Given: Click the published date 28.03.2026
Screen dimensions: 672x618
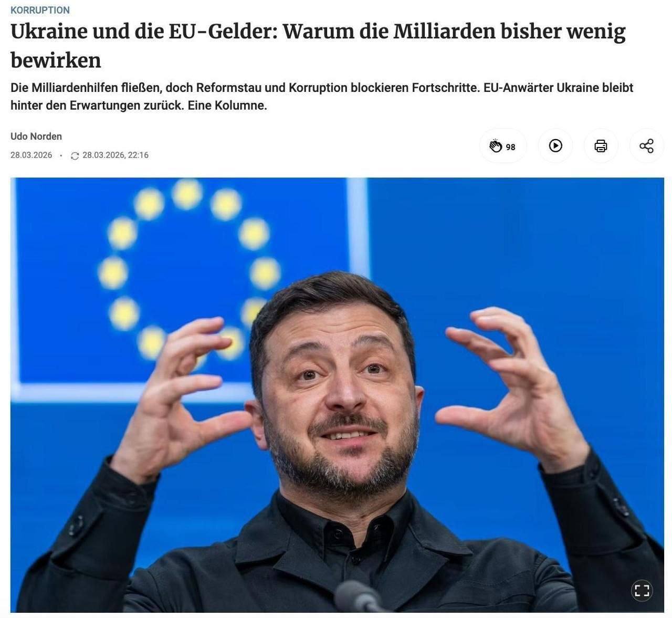Looking at the screenshot, I should (x=31, y=155).
